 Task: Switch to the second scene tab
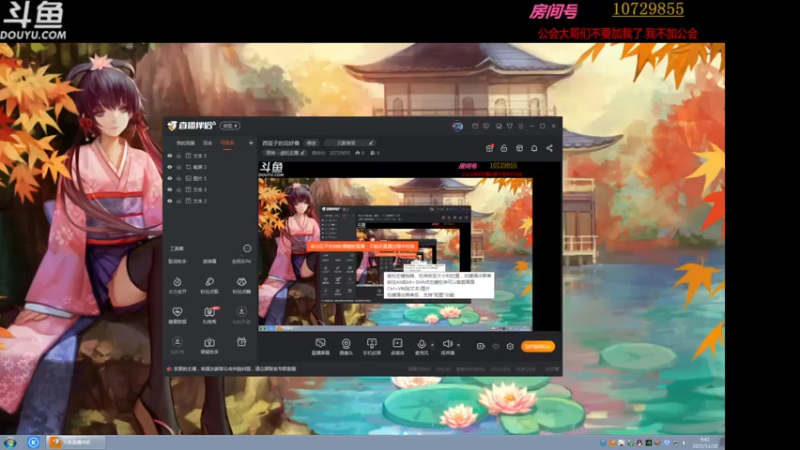click(208, 143)
